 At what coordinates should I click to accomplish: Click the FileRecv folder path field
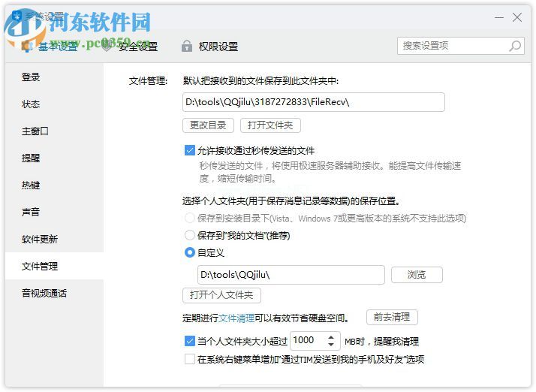pos(314,102)
